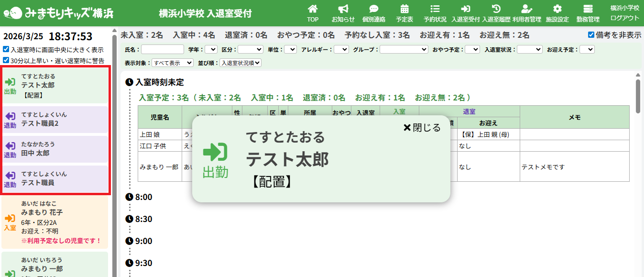Open 個別連絡 speech bubble icon
The image size is (644, 277).
pos(373,9)
